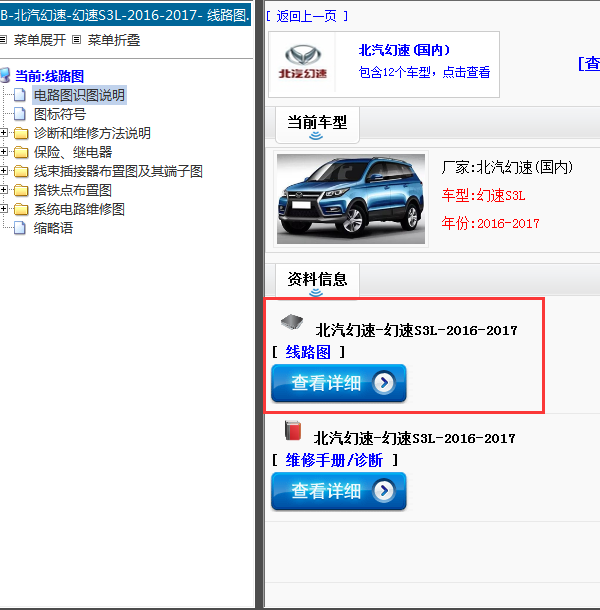The image size is (600, 610).
Task: Select 诊断和维修方法说明 folder label
Action: coord(92,133)
